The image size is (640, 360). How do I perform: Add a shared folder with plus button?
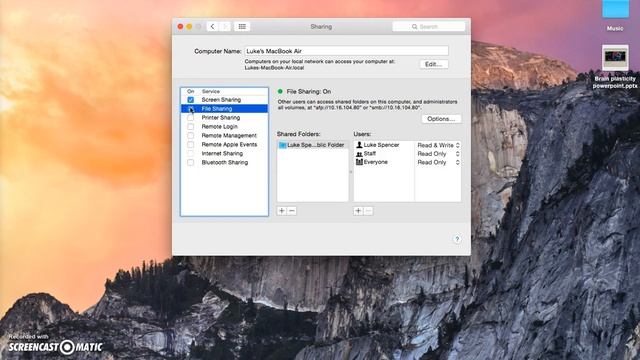(x=282, y=211)
